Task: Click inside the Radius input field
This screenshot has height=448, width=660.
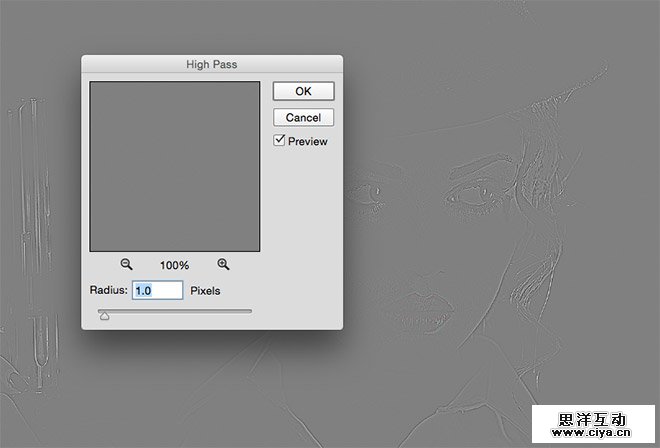Action: point(157,291)
